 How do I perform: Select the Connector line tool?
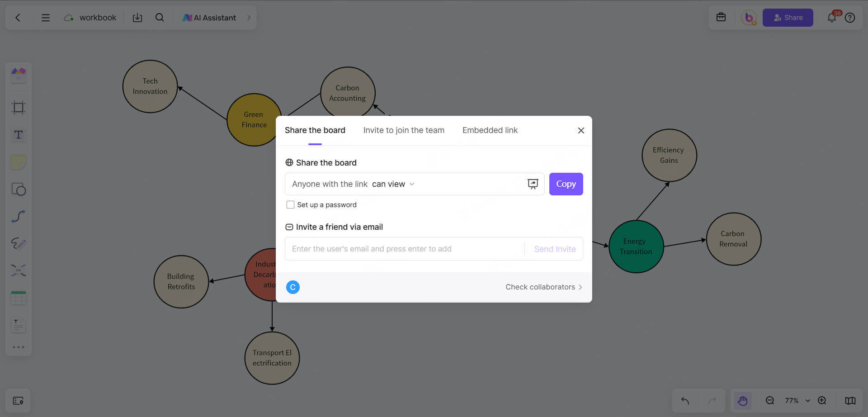pos(19,216)
